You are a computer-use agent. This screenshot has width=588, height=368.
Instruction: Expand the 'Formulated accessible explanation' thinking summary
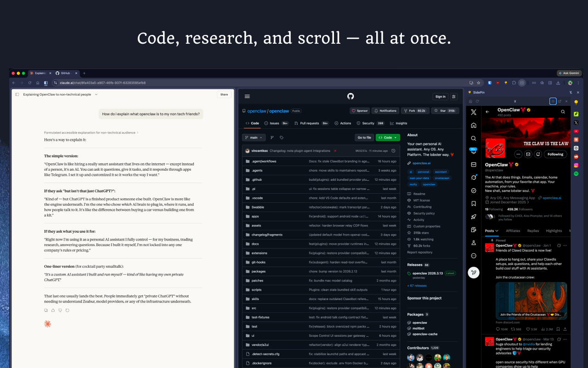tap(91, 132)
